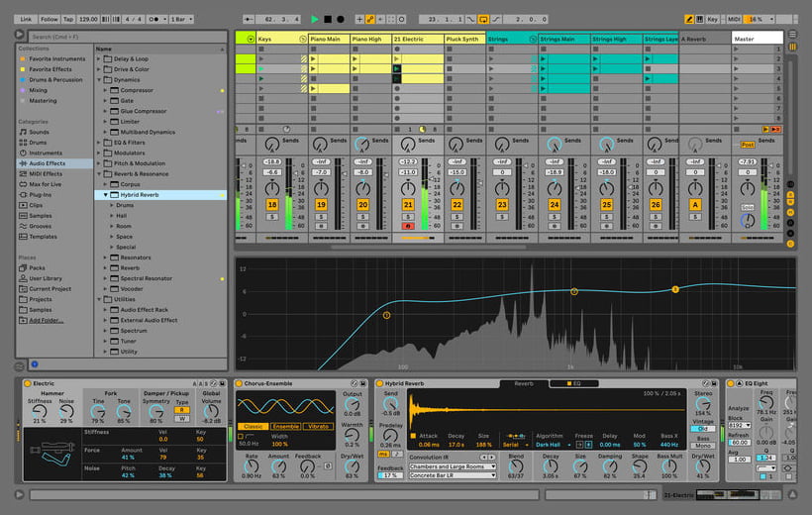The width and height of the screenshot is (812, 515).
Task: Disarm record on track 21 Electric
Action: [x=408, y=227]
